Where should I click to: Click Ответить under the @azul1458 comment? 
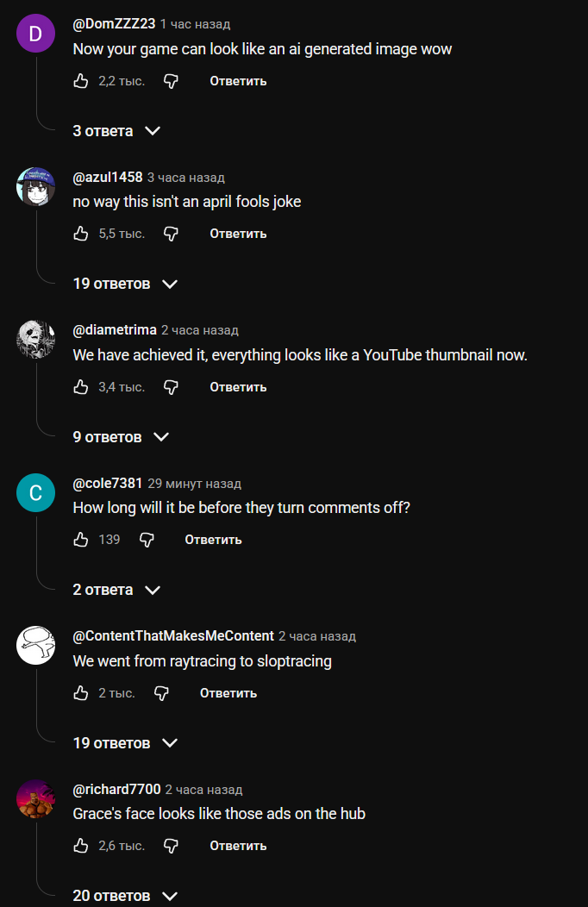click(x=238, y=234)
